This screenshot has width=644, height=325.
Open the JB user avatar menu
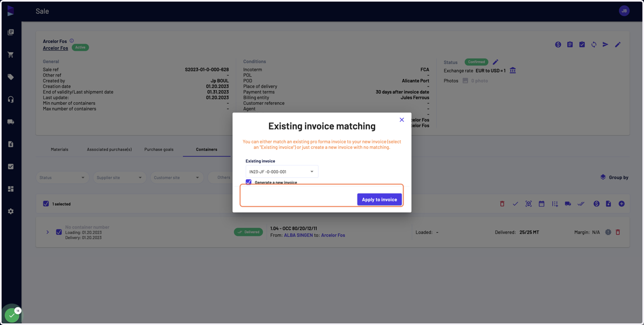click(624, 11)
